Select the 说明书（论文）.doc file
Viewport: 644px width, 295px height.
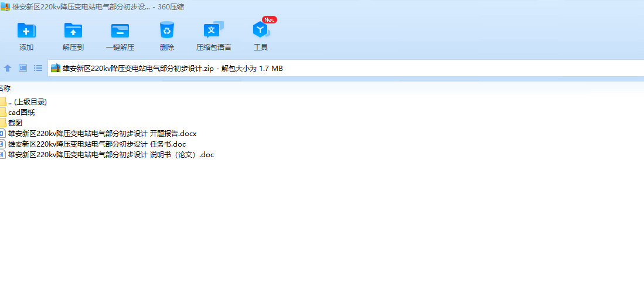click(107, 155)
